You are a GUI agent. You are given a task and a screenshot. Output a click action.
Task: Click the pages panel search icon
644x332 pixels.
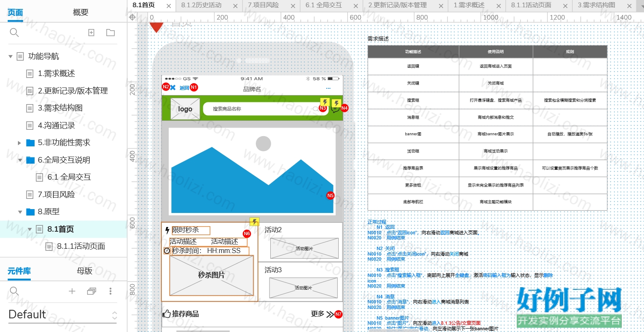14,32
